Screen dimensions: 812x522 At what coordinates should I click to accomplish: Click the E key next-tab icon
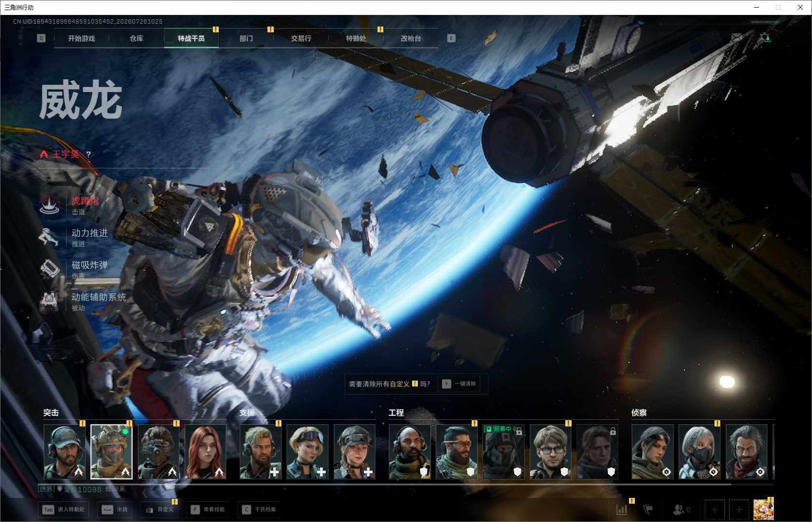(x=451, y=38)
